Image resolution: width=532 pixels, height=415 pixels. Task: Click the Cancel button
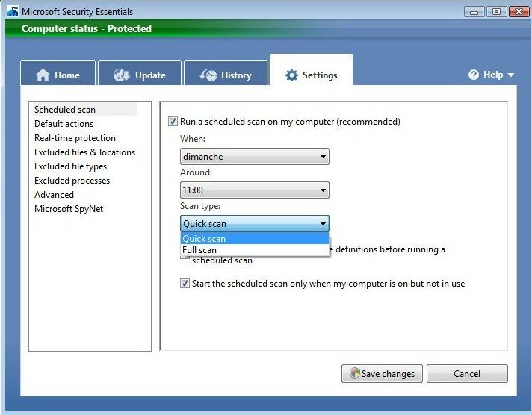click(467, 374)
